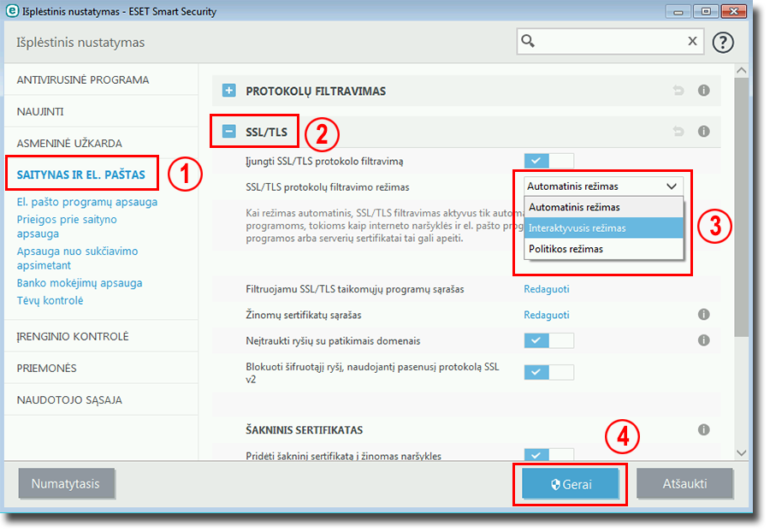Expand Protokolų filtravimas with the plus icon

click(228, 91)
